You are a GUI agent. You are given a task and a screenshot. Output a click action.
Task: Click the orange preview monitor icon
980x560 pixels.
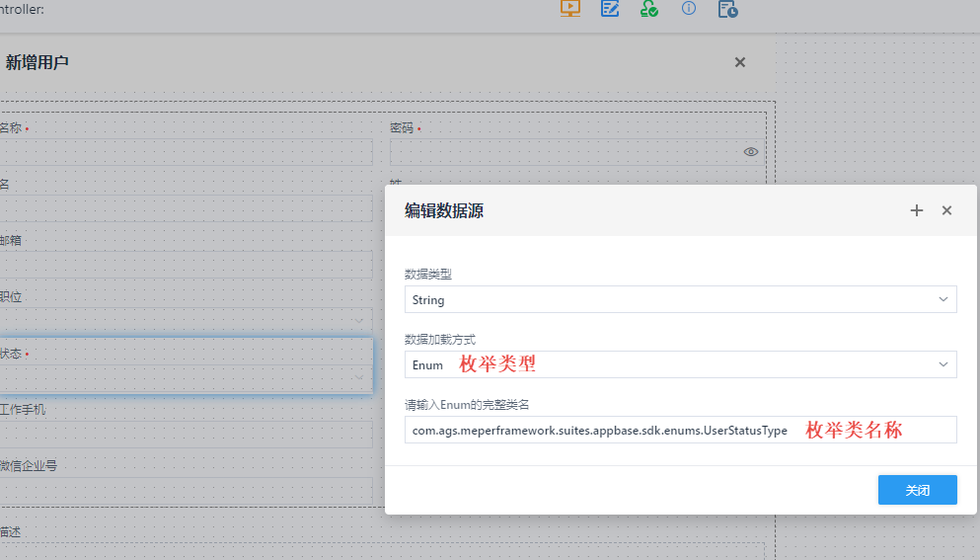click(x=570, y=8)
